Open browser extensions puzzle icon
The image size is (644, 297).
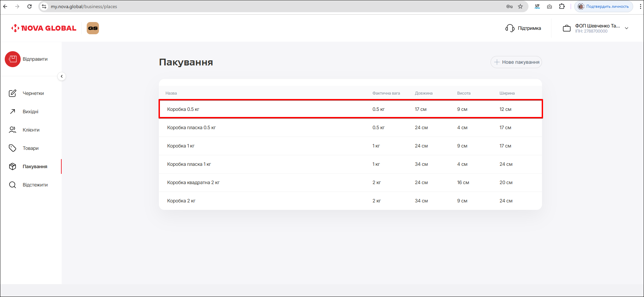pyautogui.click(x=562, y=6)
